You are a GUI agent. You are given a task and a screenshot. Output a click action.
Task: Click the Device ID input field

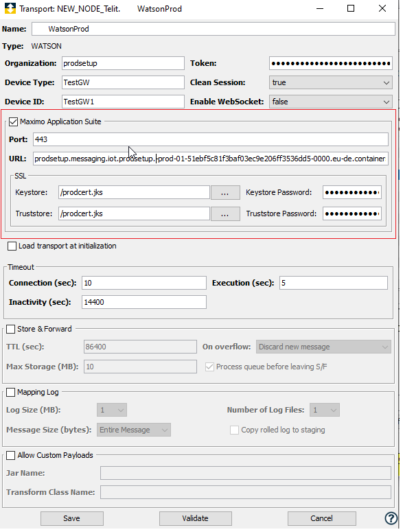click(x=123, y=102)
